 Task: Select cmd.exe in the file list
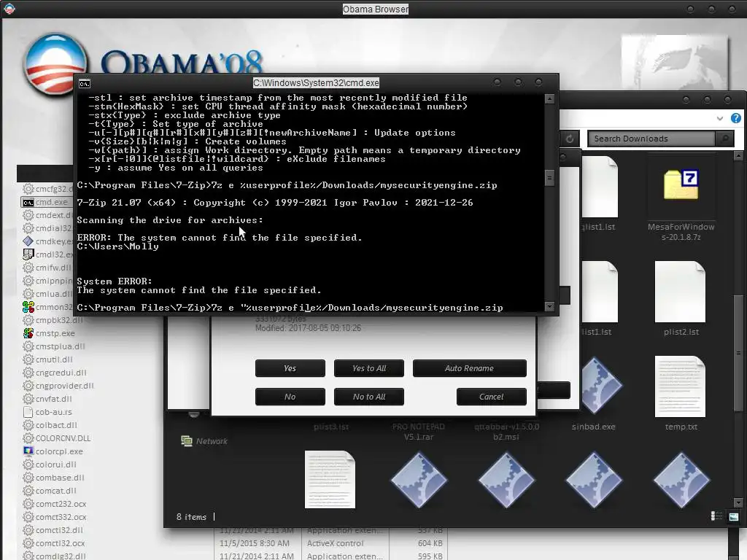pos(46,202)
